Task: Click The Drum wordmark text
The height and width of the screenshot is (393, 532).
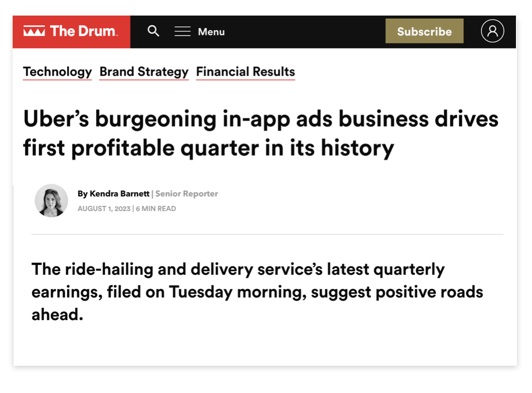Action: pos(83,32)
